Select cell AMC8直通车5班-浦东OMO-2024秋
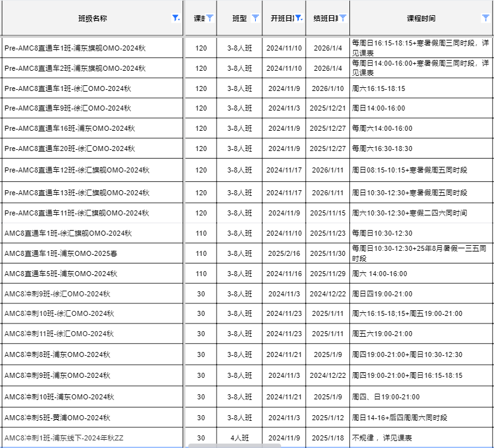Viewport: 494px width, 448px height. click(x=92, y=274)
